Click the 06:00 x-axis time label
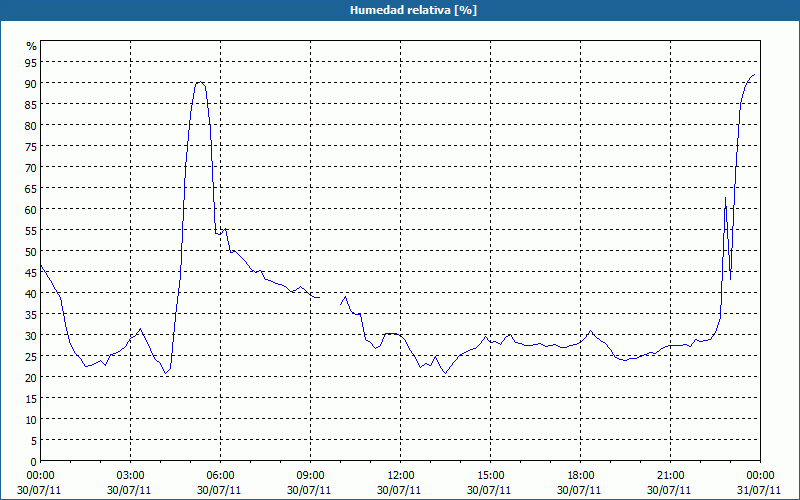The width and height of the screenshot is (800, 500). pyautogui.click(x=220, y=476)
